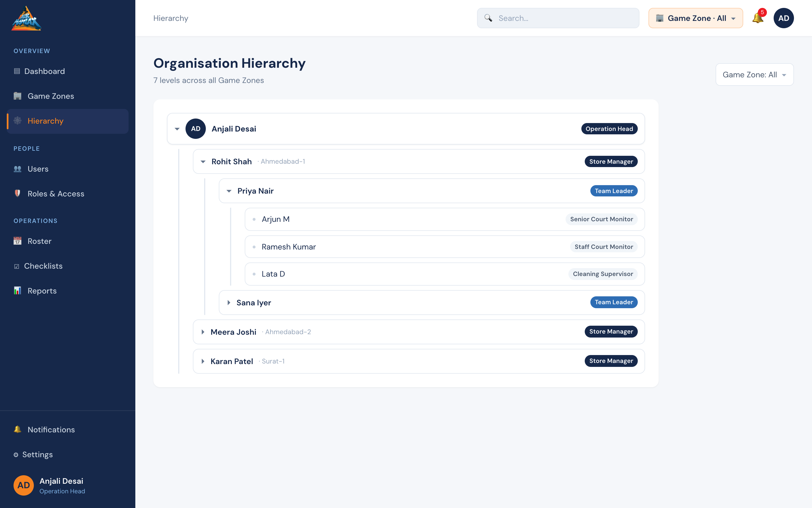Viewport: 812px width, 508px height.
Task: Click the Reports bar chart icon
Action: [x=17, y=291]
